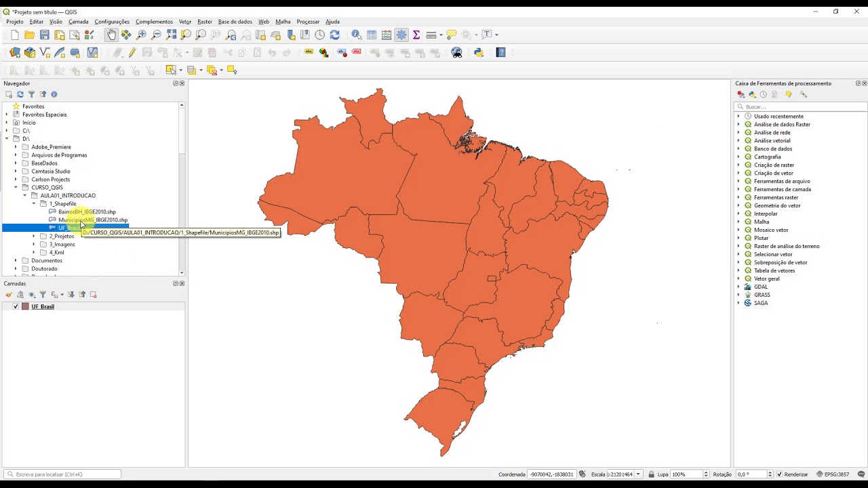Toggle the Renderizar checkbox

(779, 474)
